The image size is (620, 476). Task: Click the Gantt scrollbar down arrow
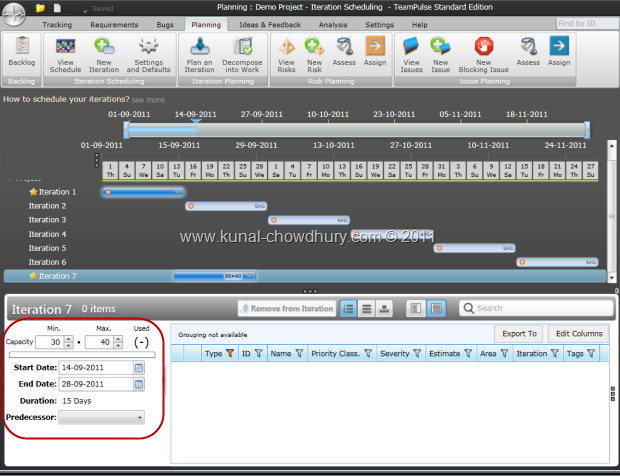point(612,278)
